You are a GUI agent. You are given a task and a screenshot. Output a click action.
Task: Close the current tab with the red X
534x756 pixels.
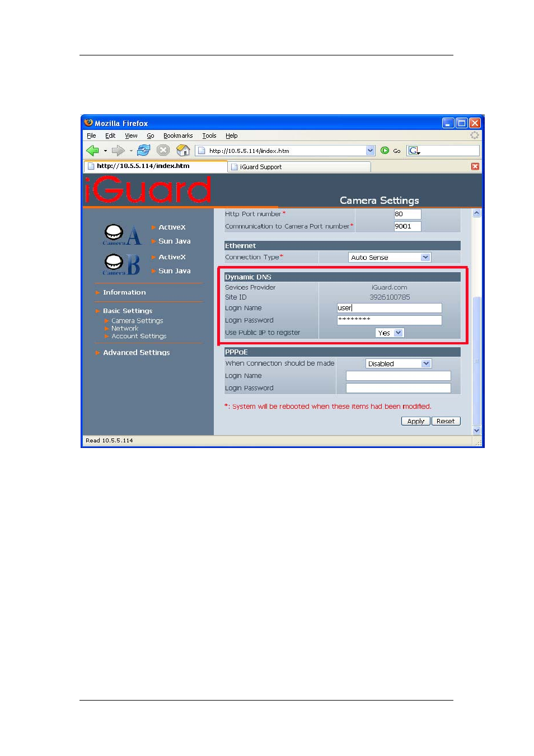[475, 166]
